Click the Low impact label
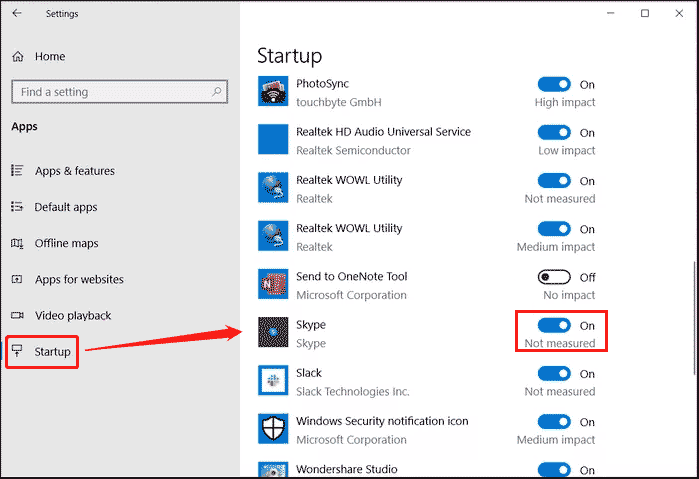Screen dimensions: 699x479 pyautogui.click(x=567, y=150)
